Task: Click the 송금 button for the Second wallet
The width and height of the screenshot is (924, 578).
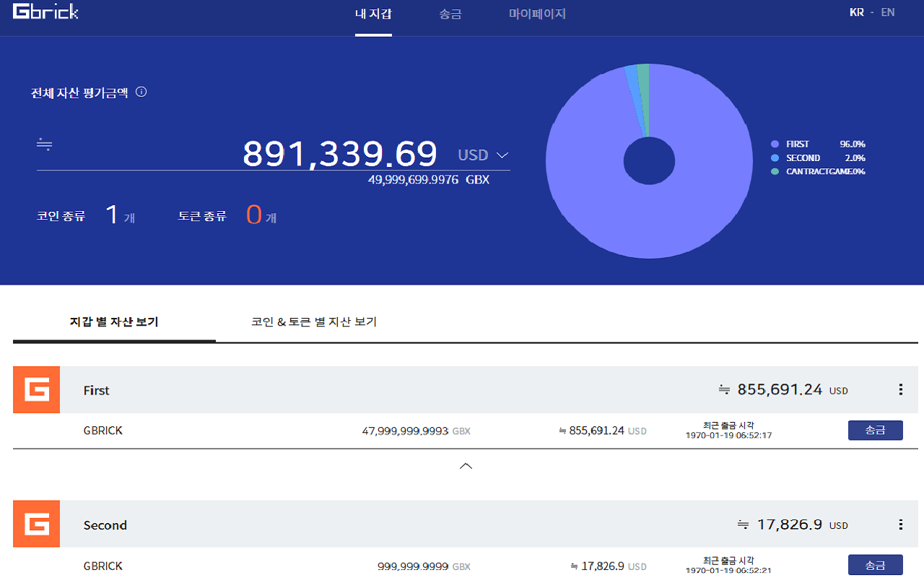Action: coord(875,564)
